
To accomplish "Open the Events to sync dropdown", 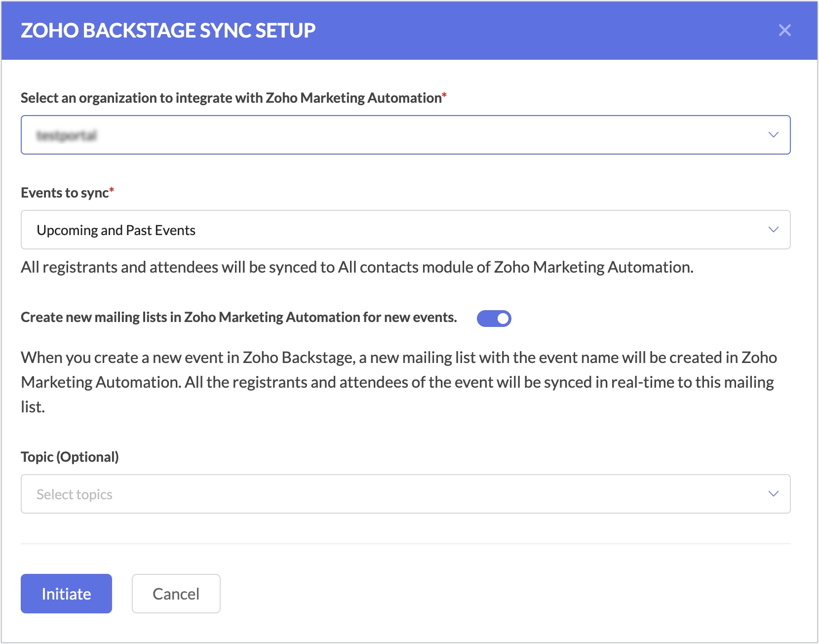I will 405,230.
